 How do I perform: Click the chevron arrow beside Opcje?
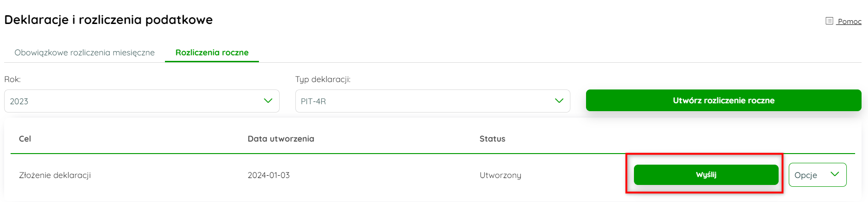[x=834, y=174]
